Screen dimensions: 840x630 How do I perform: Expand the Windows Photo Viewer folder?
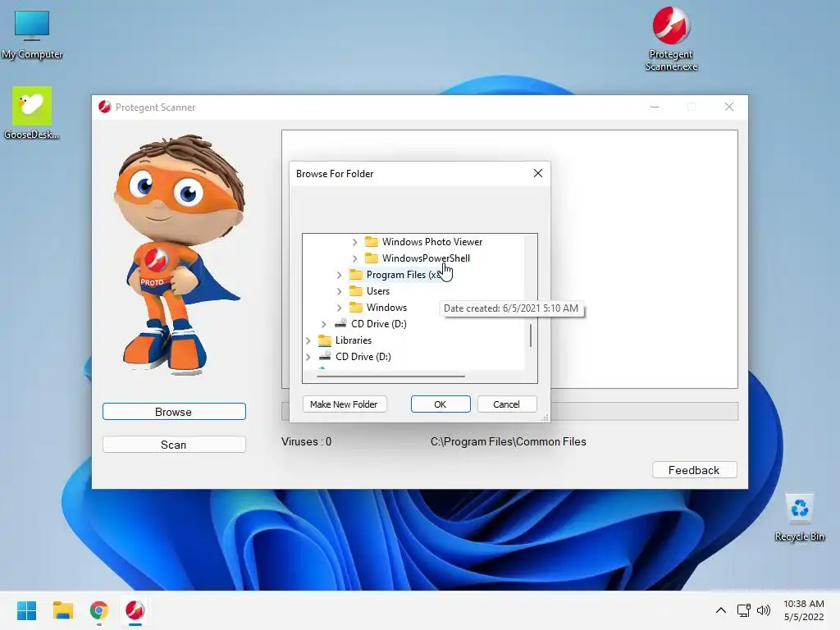(354, 242)
